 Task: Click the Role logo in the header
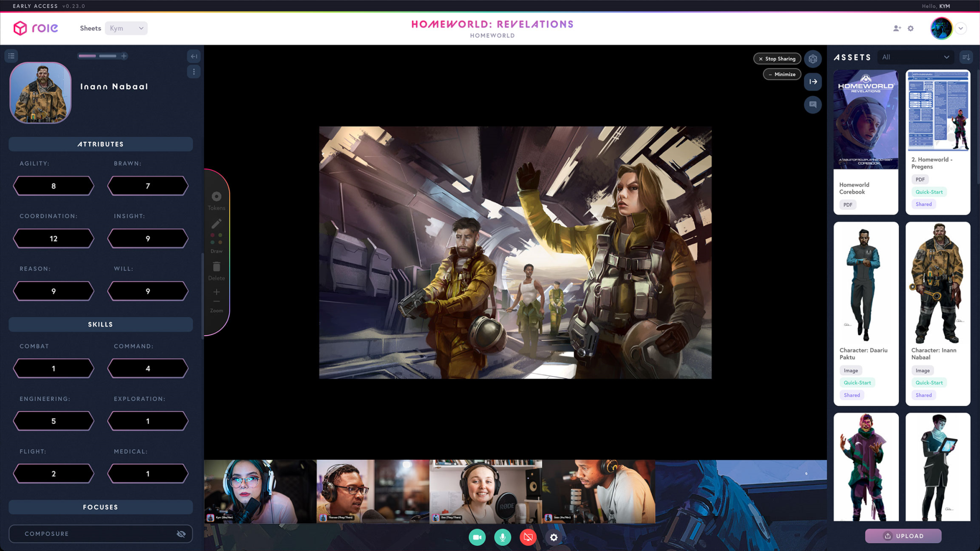tap(36, 28)
